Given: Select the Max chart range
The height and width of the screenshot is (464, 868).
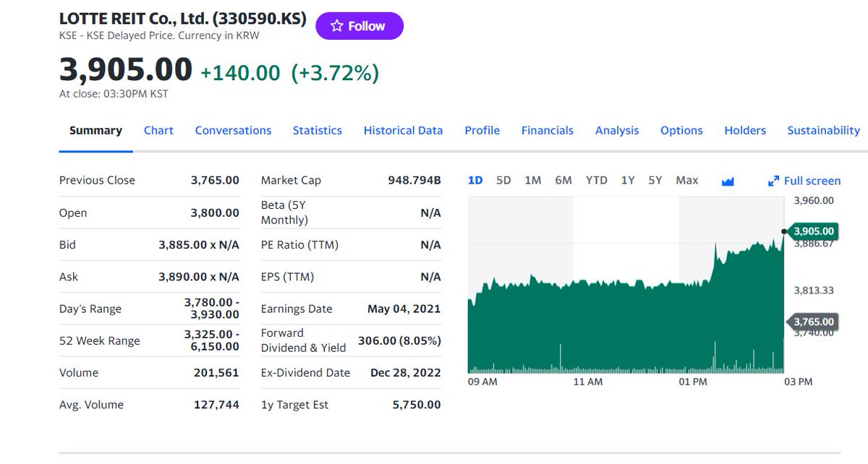Looking at the screenshot, I should (x=687, y=181).
